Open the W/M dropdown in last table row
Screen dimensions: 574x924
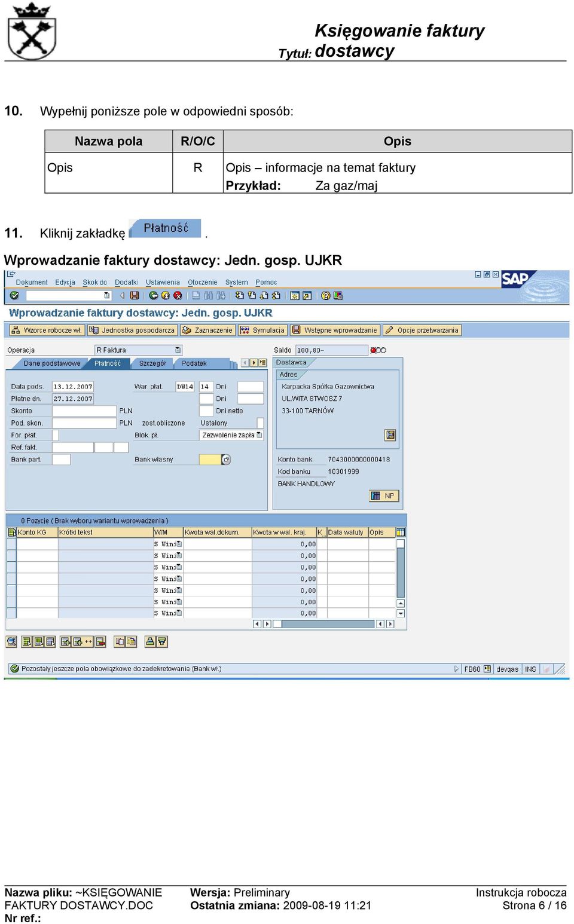pyautogui.click(x=179, y=613)
